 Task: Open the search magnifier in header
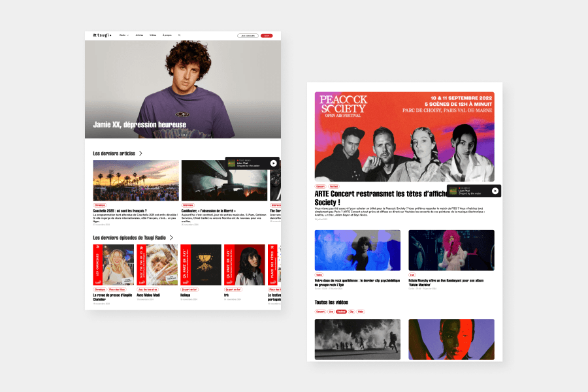[x=179, y=35]
